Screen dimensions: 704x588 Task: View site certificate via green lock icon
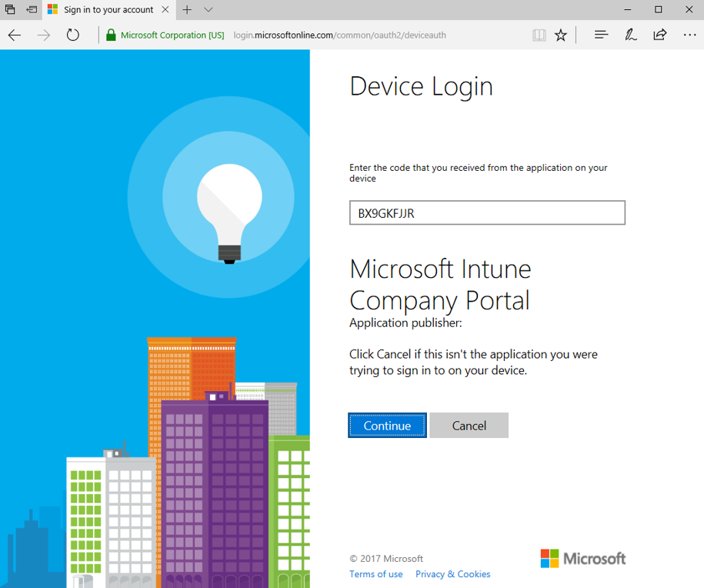111,35
